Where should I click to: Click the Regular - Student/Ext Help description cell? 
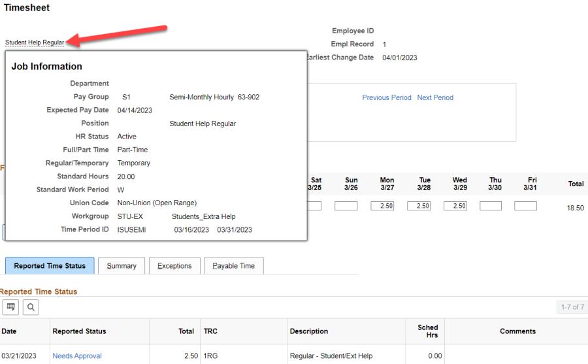coord(331,356)
